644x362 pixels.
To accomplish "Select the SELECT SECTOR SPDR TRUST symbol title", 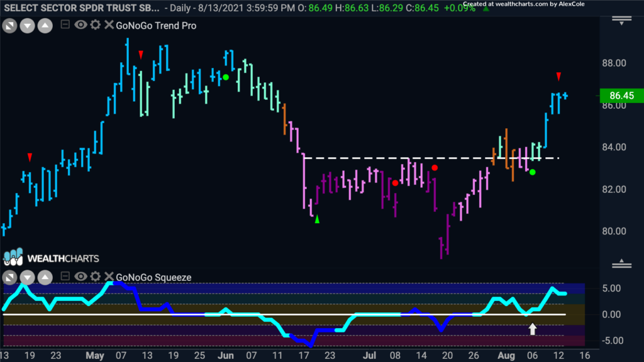I will [x=82, y=8].
